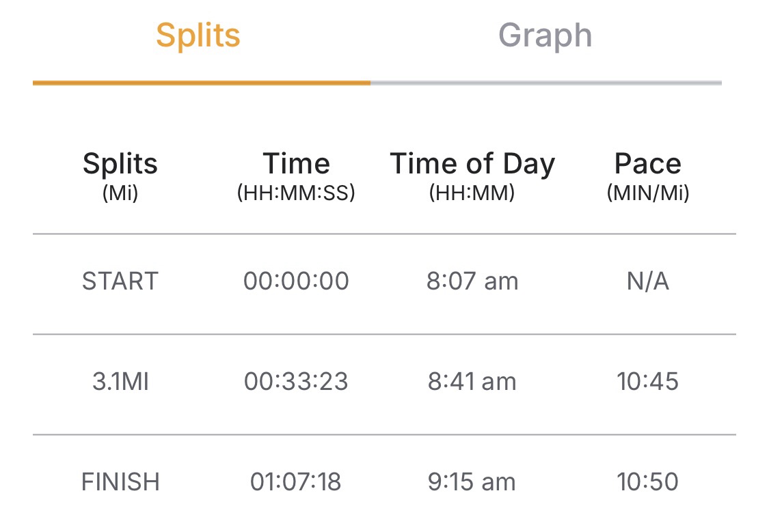Select the START split row label
The image size is (769, 532).
(x=120, y=281)
